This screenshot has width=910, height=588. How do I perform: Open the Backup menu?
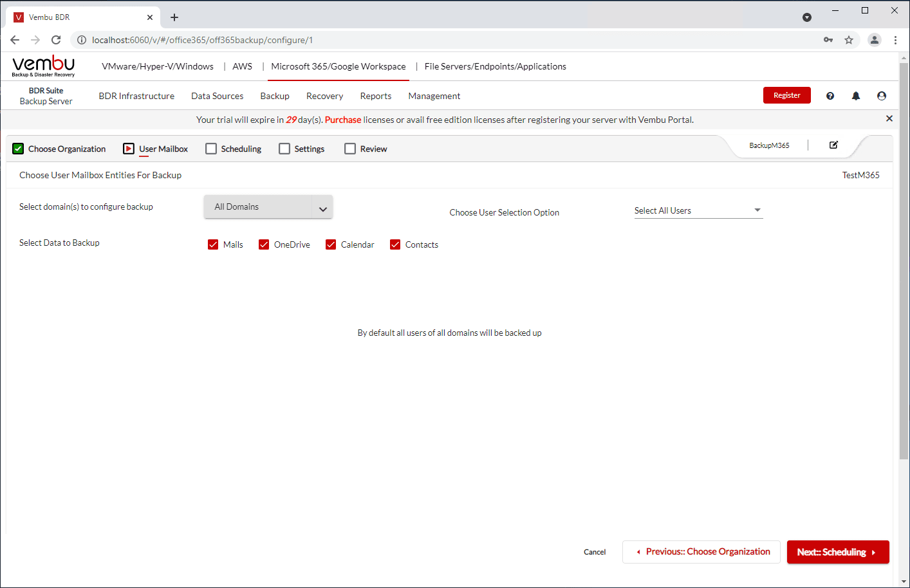point(275,96)
